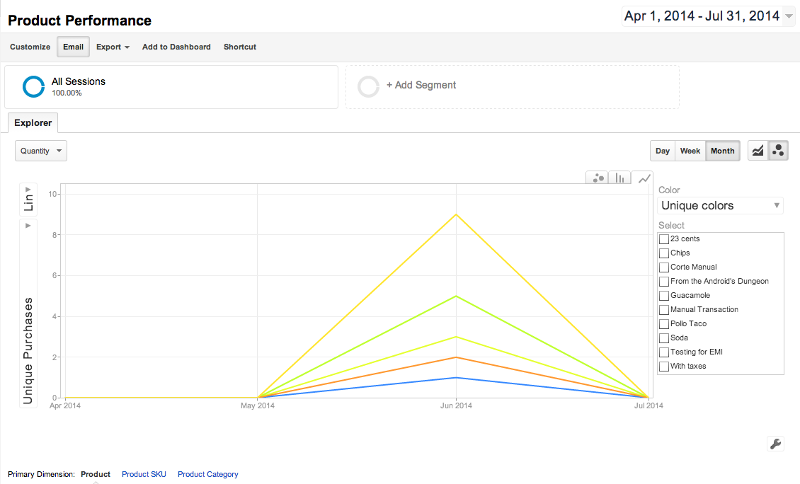Switch to motion chart view icon
This screenshot has height=484, width=800.
click(778, 151)
